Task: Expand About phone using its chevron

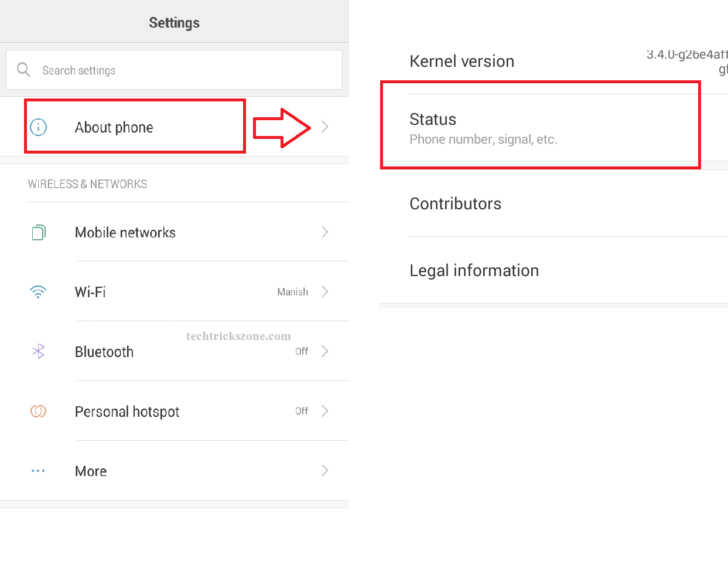Action: pyautogui.click(x=325, y=127)
